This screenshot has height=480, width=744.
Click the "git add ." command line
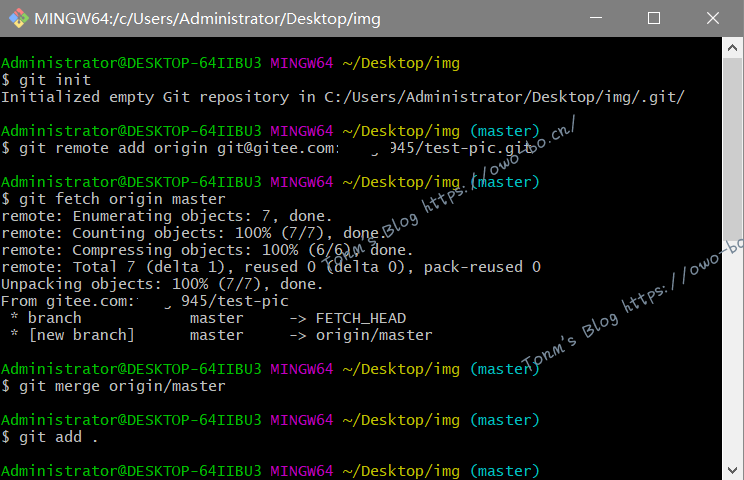[x=50, y=437]
